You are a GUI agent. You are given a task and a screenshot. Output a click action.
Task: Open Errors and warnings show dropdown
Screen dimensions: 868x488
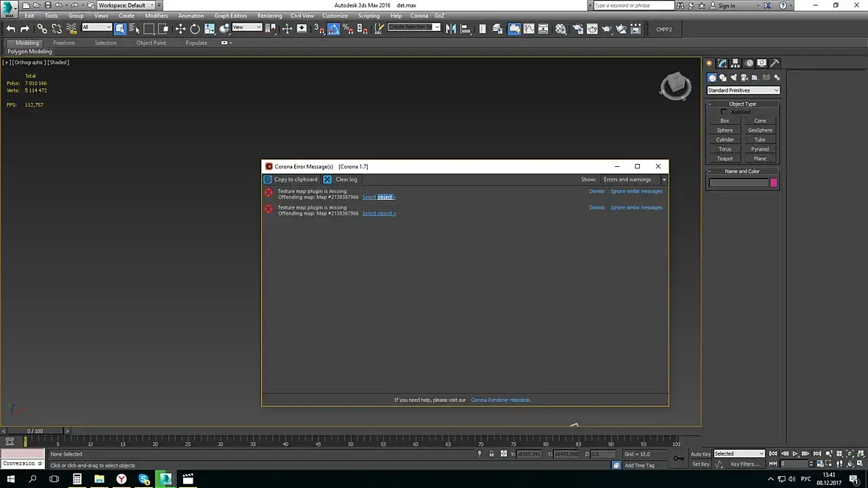point(634,179)
